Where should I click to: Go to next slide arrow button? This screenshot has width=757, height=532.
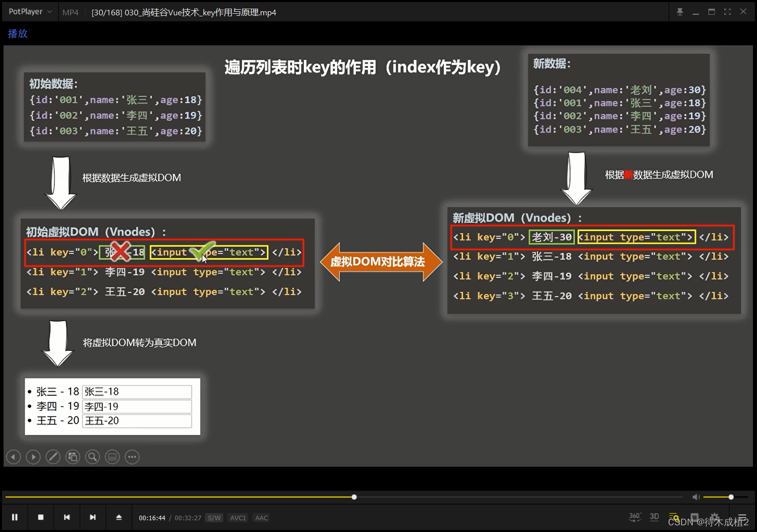pyautogui.click(x=33, y=457)
